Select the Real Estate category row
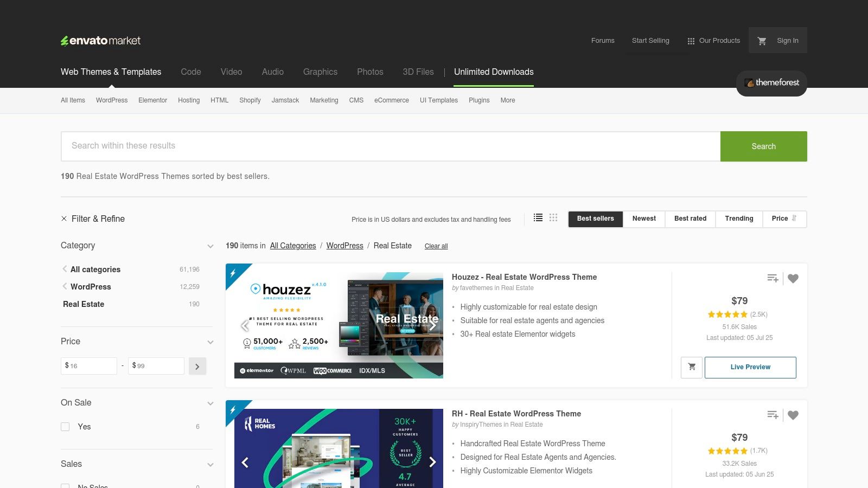Viewport: 868px width, 488px height. click(131, 304)
